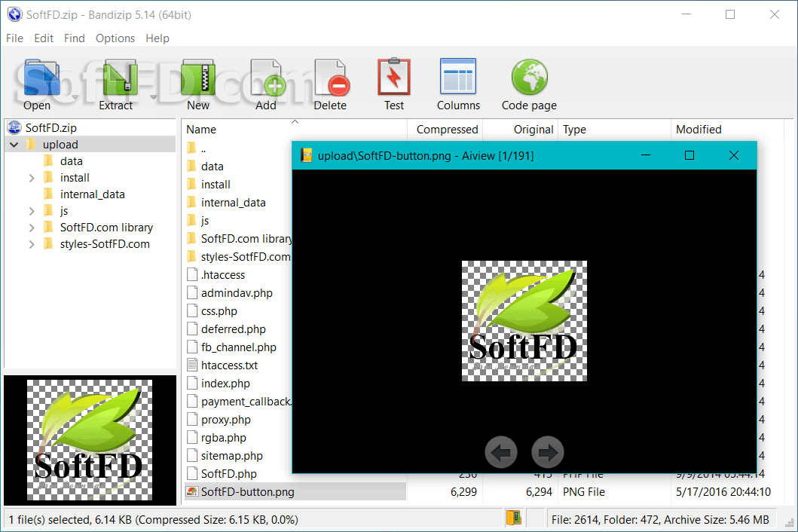Select internal_data in left tree
Viewport: 798px width, 532px height.
click(x=92, y=194)
